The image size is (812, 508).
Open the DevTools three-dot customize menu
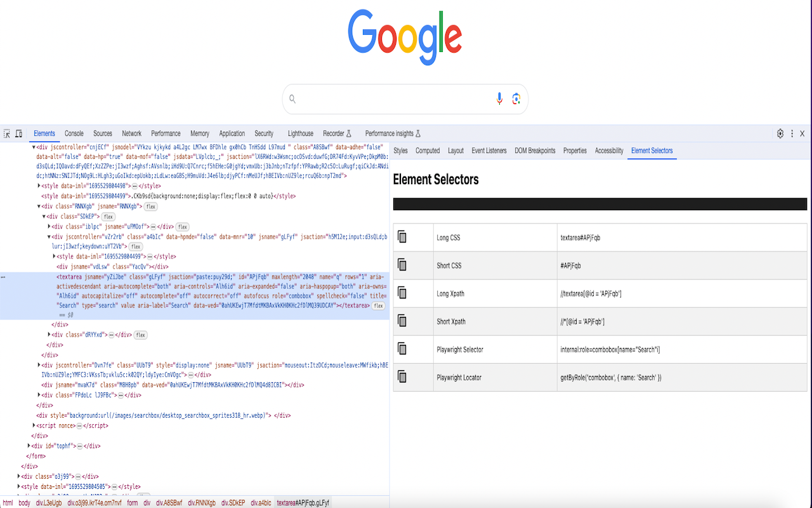pos(792,133)
